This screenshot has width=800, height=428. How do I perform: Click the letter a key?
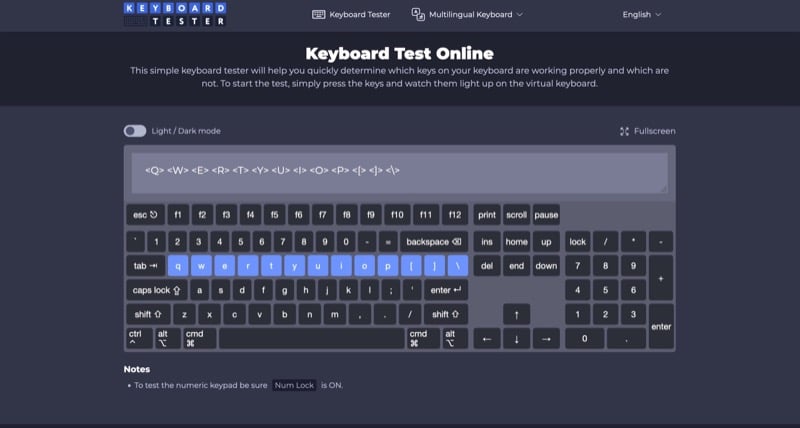[x=199, y=290]
